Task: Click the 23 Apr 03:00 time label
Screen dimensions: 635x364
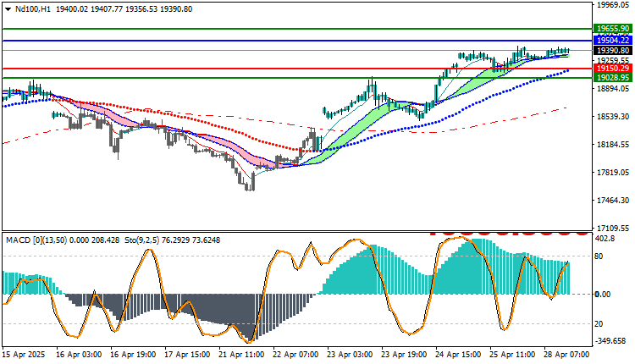Action: [350, 355]
